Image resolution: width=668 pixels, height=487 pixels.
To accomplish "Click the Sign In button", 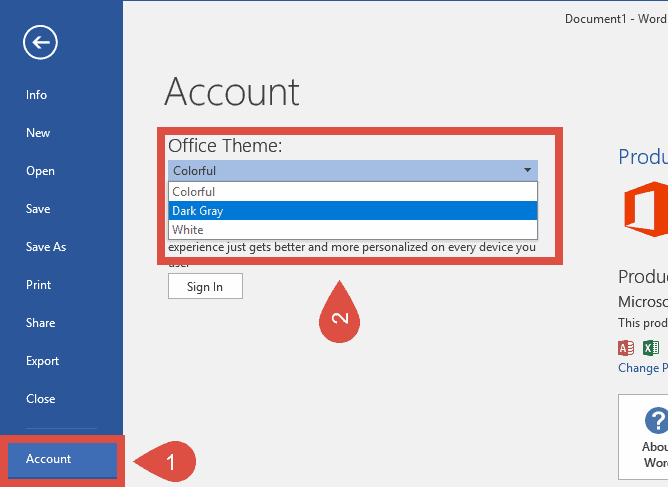I will (205, 286).
